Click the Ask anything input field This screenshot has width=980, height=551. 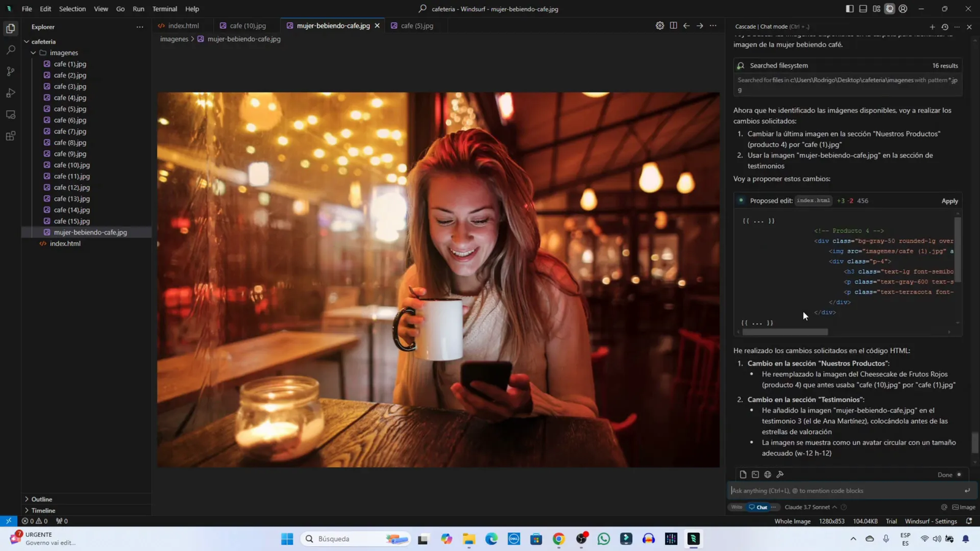click(x=845, y=490)
